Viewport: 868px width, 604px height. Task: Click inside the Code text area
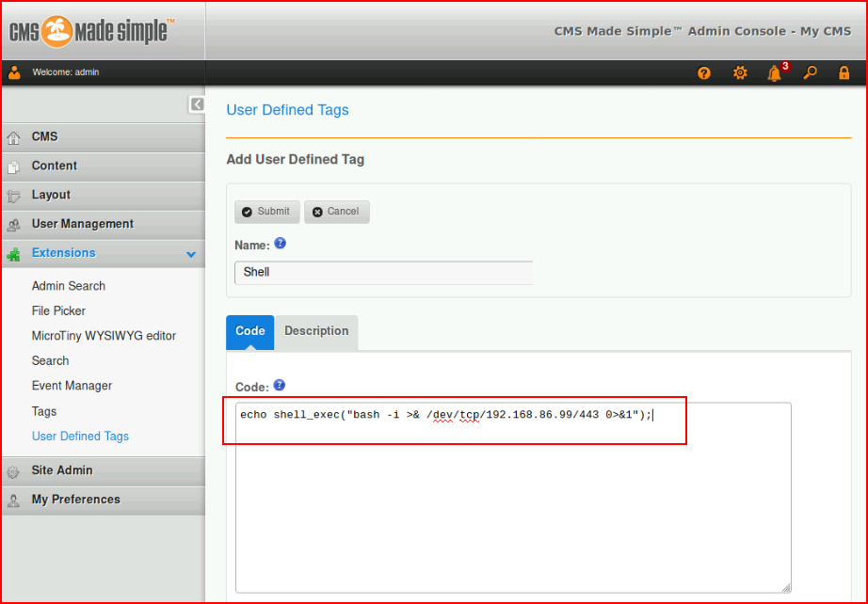tap(513, 498)
